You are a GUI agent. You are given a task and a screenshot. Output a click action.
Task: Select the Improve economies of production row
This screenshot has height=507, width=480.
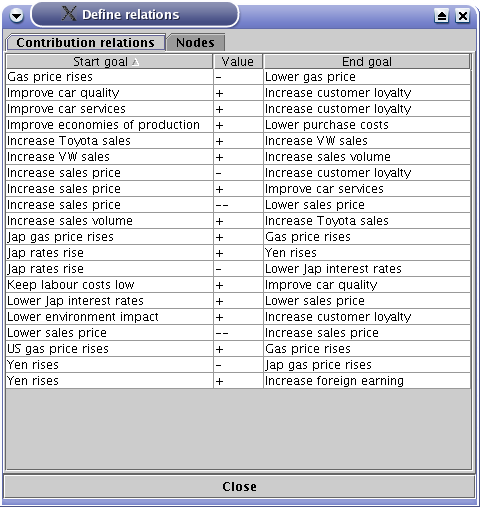[238, 125]
